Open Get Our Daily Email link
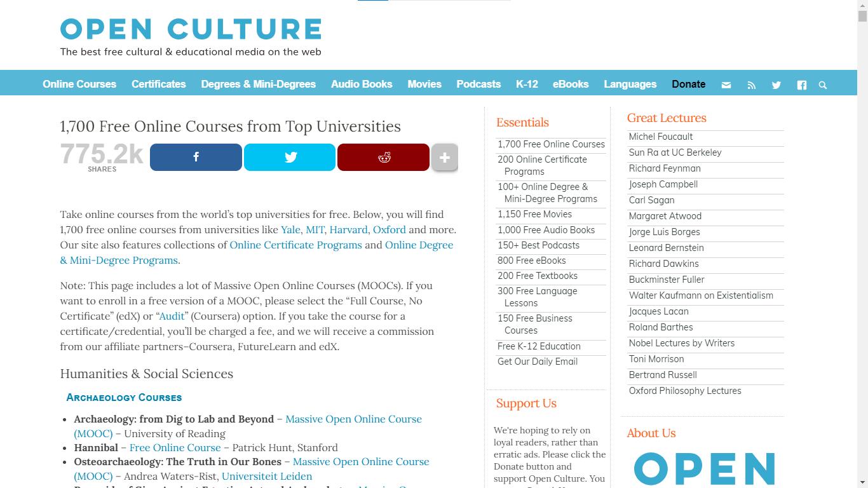 [x=538, y=362]
